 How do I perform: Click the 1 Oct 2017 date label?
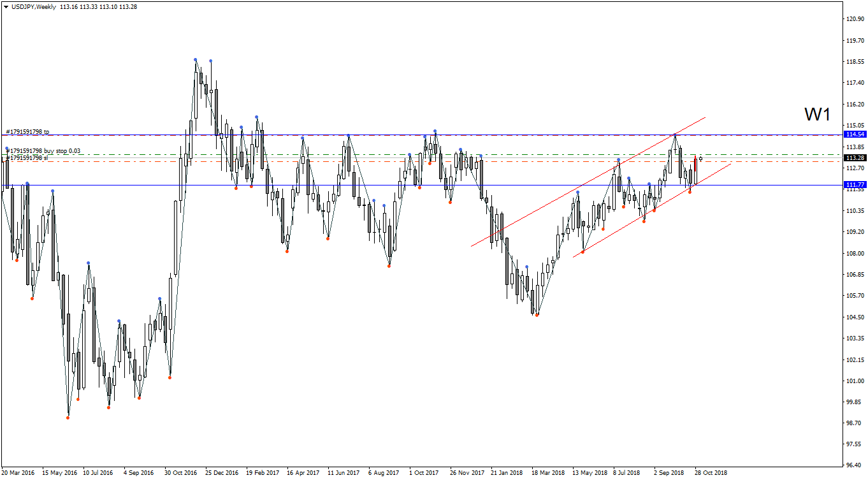pos(424,473)
